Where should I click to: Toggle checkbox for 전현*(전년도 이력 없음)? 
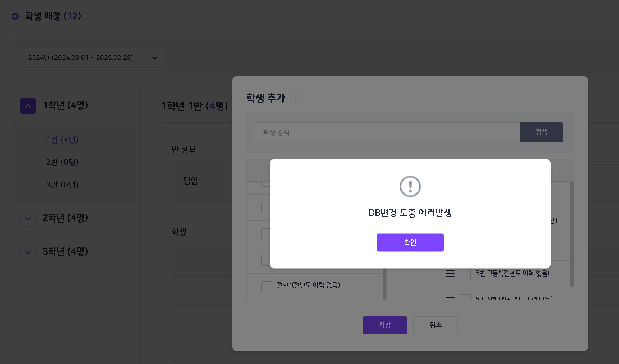(x=267, y=286)
